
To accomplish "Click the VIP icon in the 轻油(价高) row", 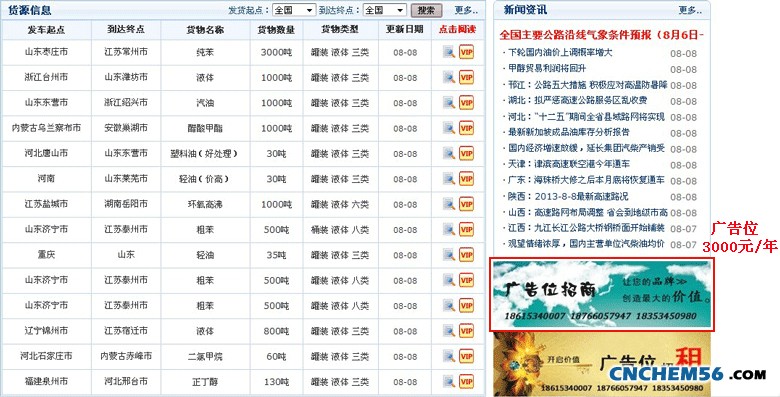I will 466,179.
